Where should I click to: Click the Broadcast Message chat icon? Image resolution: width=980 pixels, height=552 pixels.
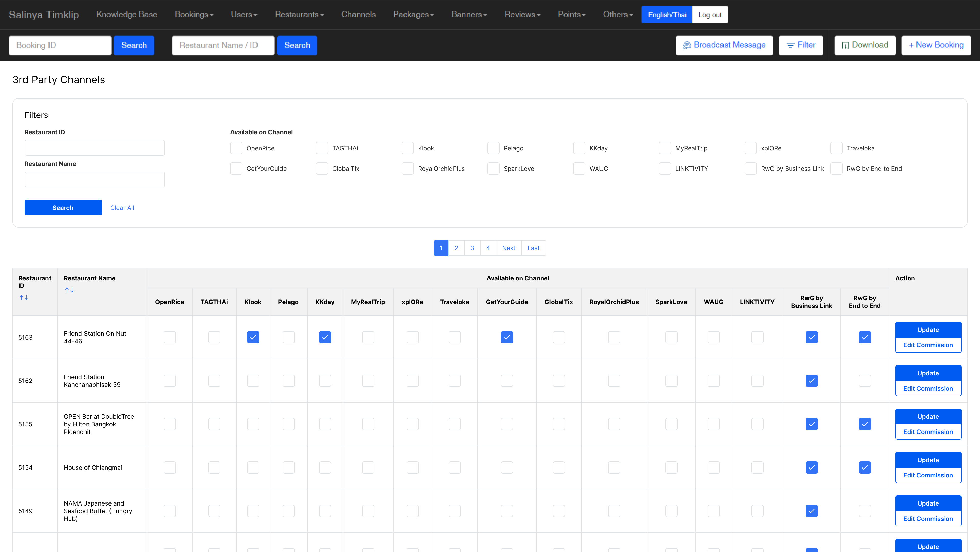pos(686,45)
